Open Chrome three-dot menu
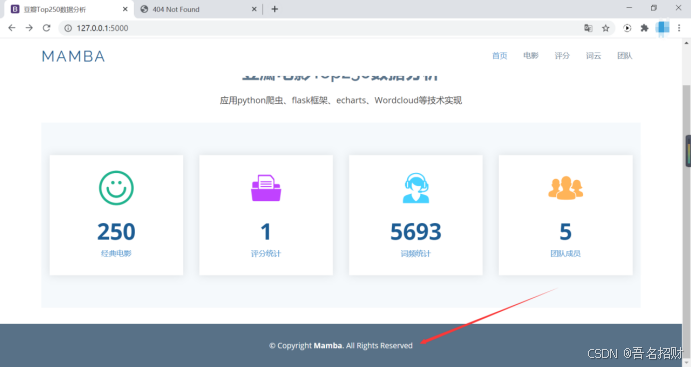 (679, 28)
